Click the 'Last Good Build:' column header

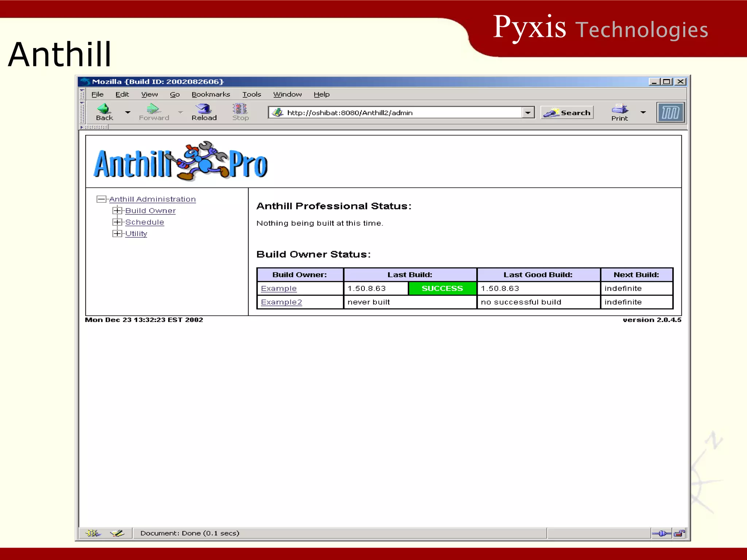538,275
